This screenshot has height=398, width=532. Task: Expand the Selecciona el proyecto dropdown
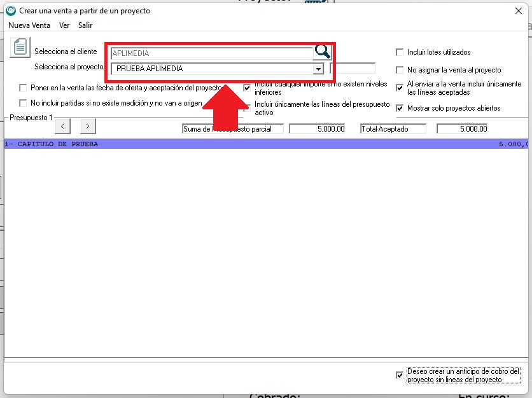click(x=318, y=69)
